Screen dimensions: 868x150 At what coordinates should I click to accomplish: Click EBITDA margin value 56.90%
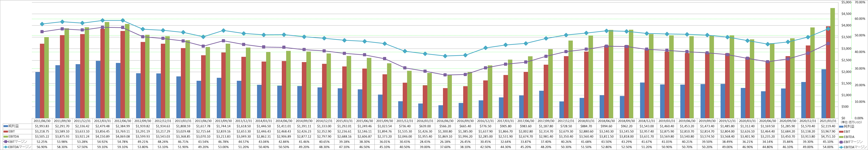coord(42,147)
